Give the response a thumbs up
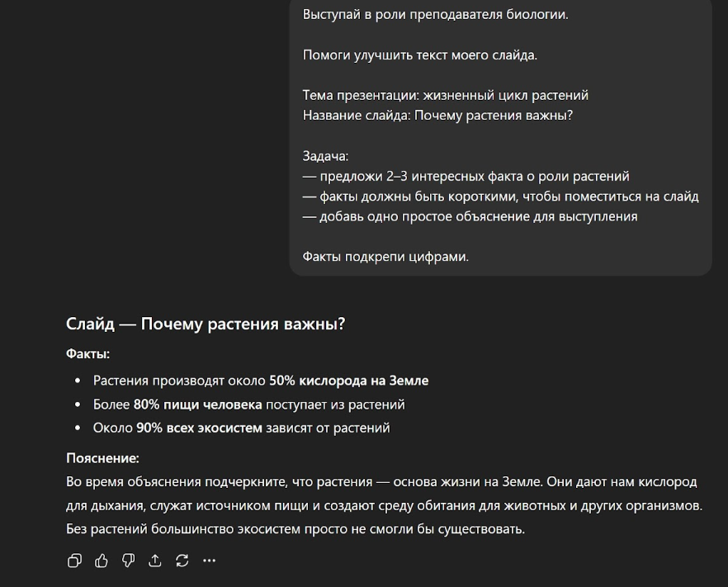Screen dimensions: 728x587 point(102,561)
